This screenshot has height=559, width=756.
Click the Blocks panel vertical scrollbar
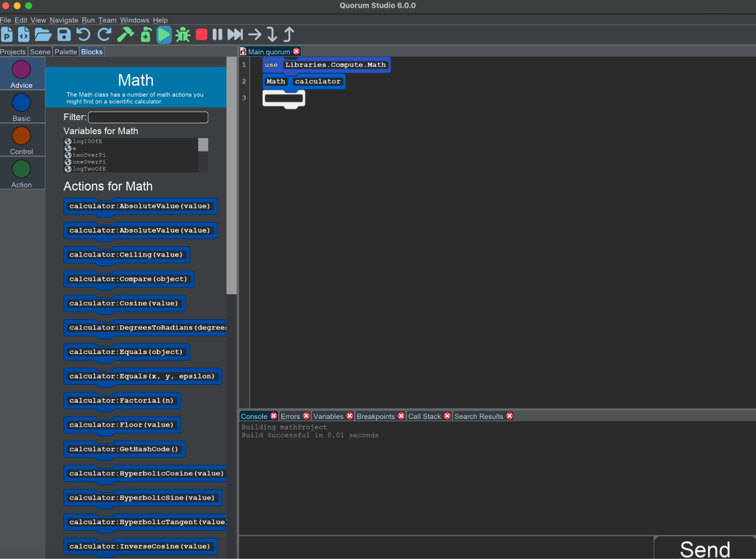coord(231,175)
